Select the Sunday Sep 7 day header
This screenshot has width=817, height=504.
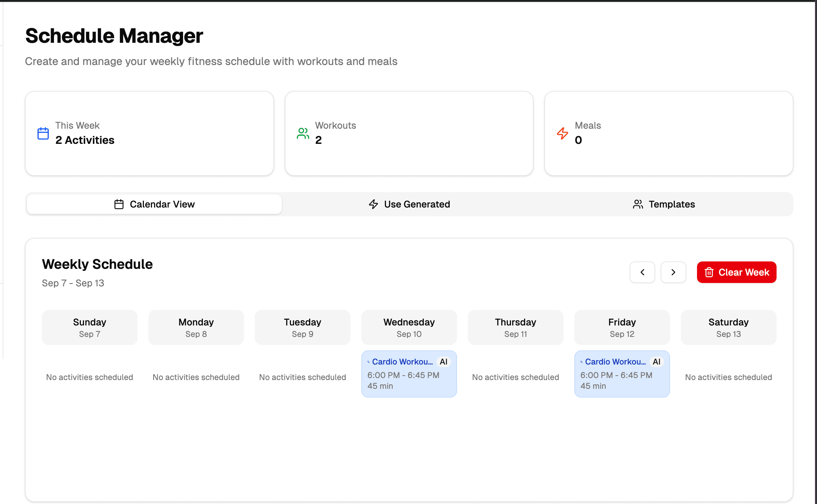90,327
